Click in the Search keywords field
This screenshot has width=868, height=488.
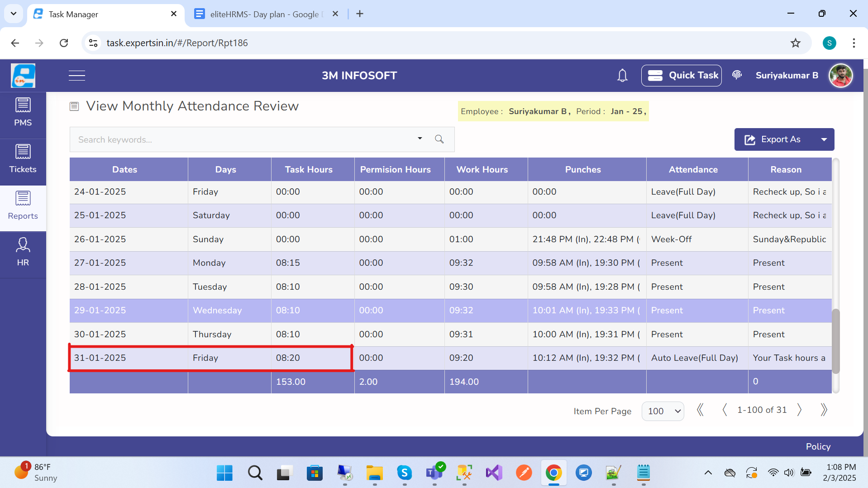coord(244,139)
